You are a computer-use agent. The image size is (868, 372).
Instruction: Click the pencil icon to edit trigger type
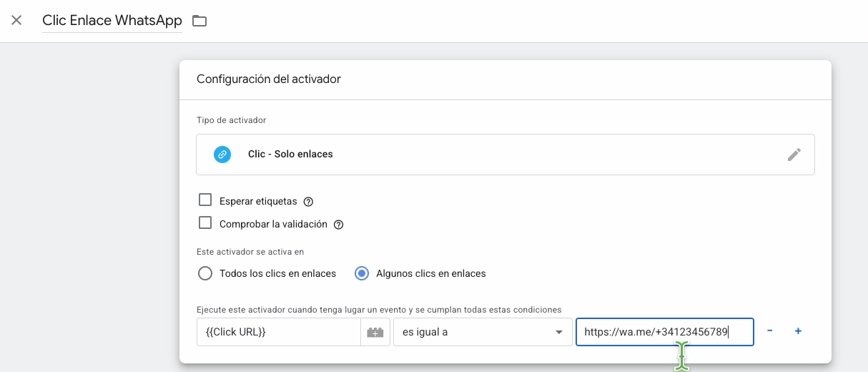coord(794,155)
